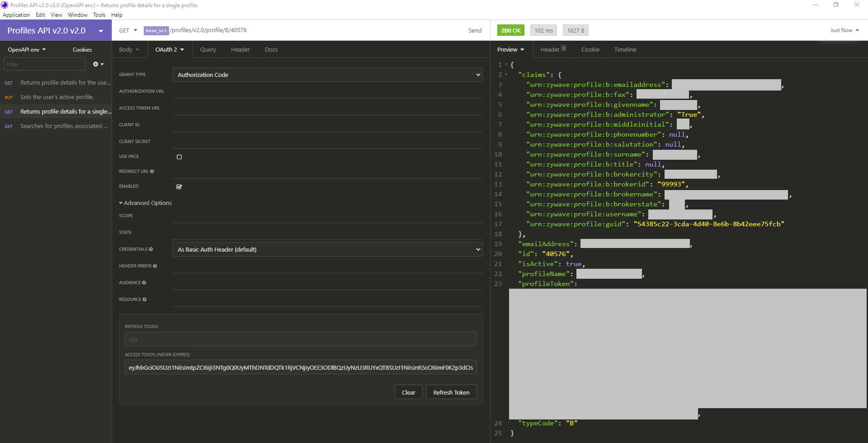The height and width of the screenshot is (443, 868).
Task: Change the Credentials select box
Action: [x=327, y=249]
